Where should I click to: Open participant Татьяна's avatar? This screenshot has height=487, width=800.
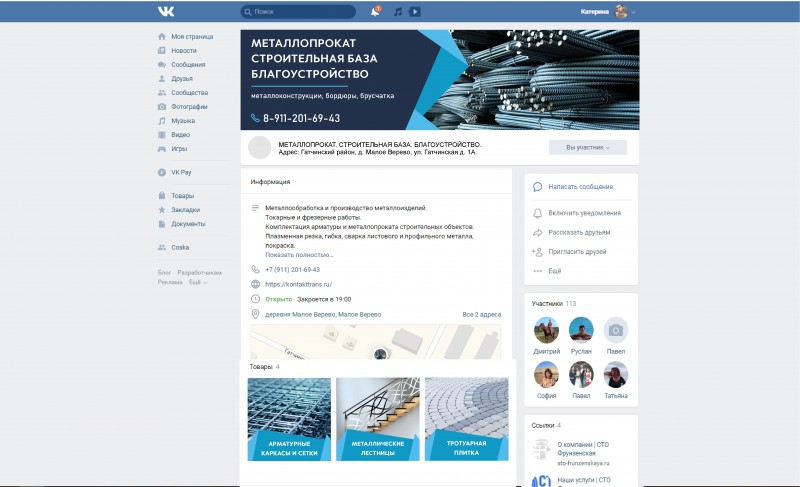(616, 374)
